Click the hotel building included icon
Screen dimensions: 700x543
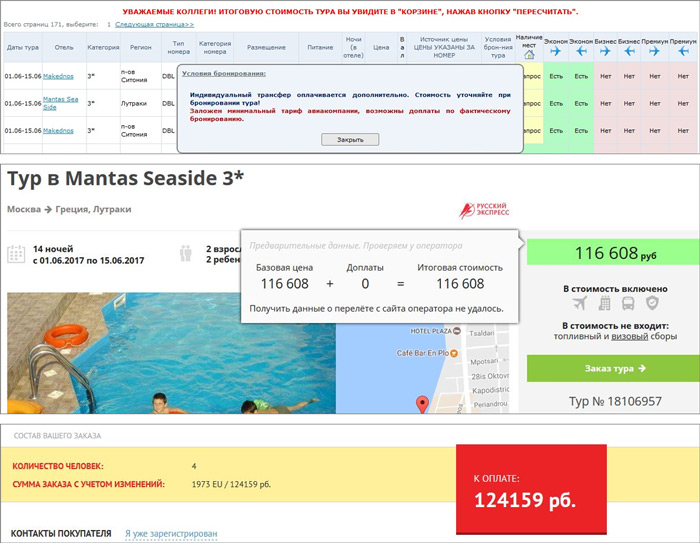coord(604,303)
